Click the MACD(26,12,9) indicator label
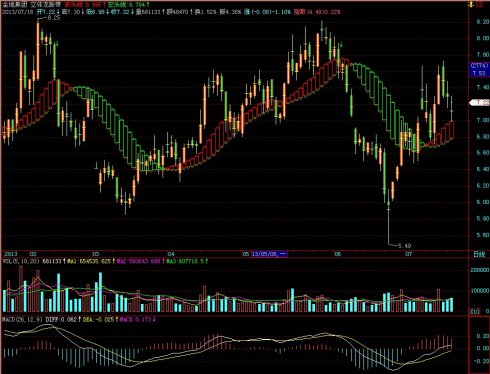Viewport: 490px width, 374px height. (22, 319)
